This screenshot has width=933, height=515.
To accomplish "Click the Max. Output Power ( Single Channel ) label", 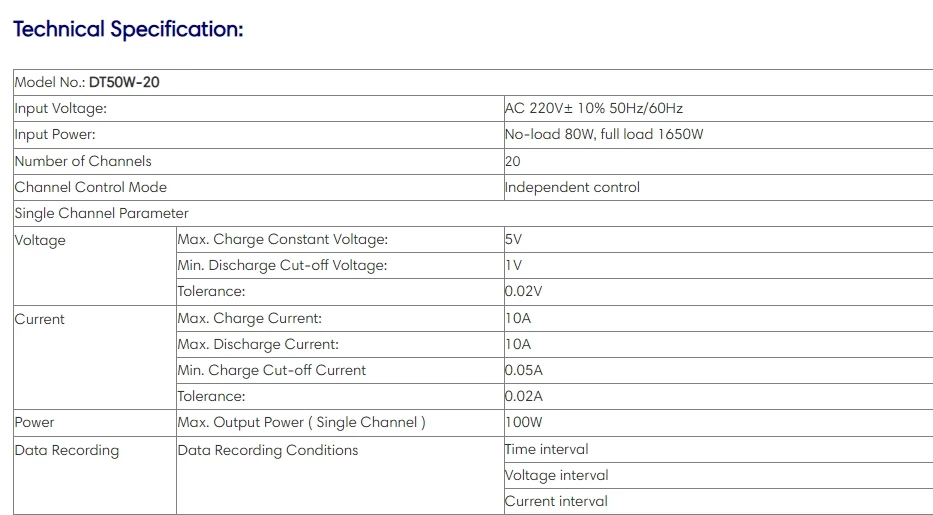I will 301,423.
